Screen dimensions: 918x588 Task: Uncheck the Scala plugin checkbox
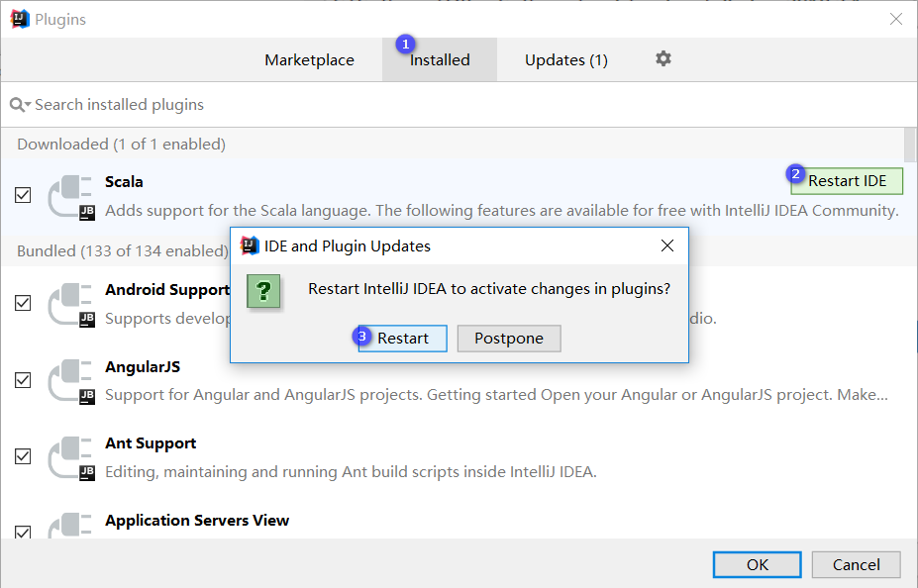point(23,196)
